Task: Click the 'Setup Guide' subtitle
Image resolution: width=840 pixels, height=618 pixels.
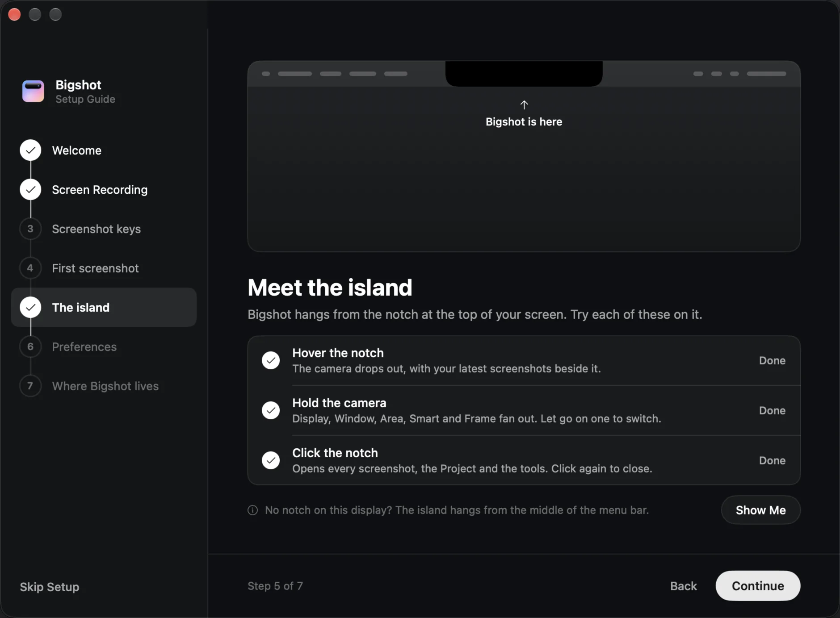Action: (85, 99)
